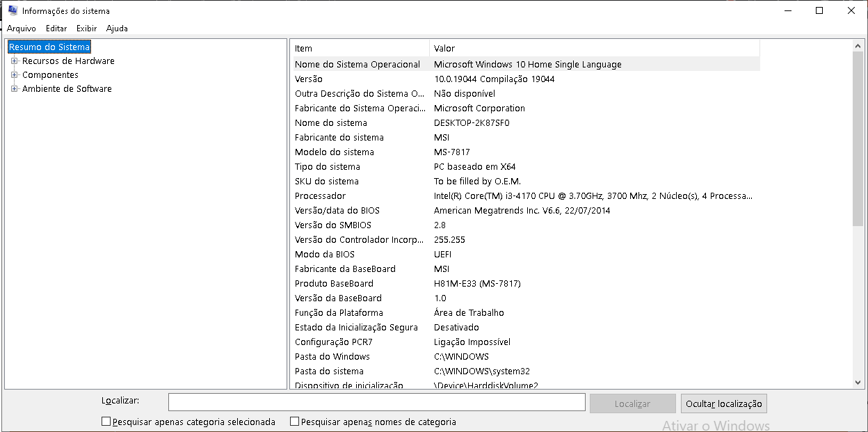Select the Processador row
The width and height of the screenshot is (868, 432).
coord(525,195)
